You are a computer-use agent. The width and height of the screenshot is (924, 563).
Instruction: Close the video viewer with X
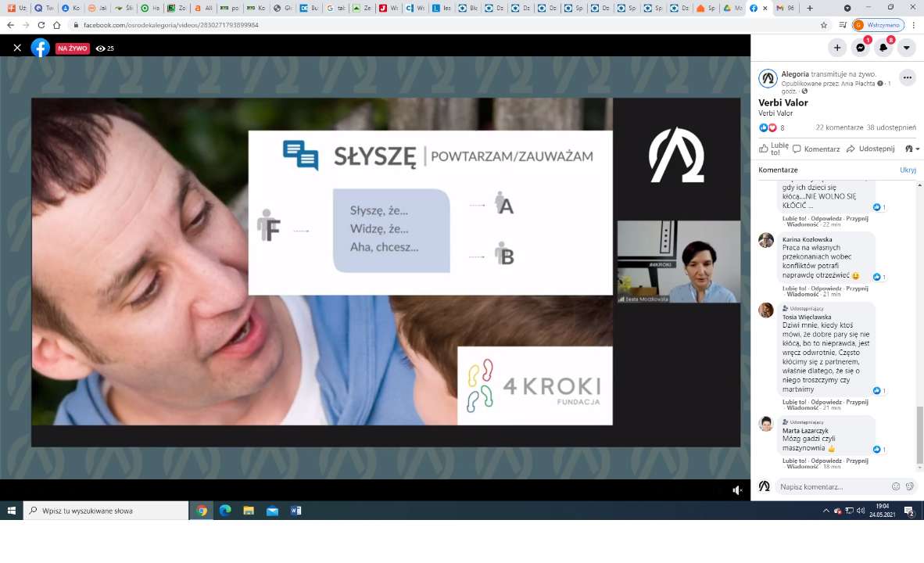point(17,48)
